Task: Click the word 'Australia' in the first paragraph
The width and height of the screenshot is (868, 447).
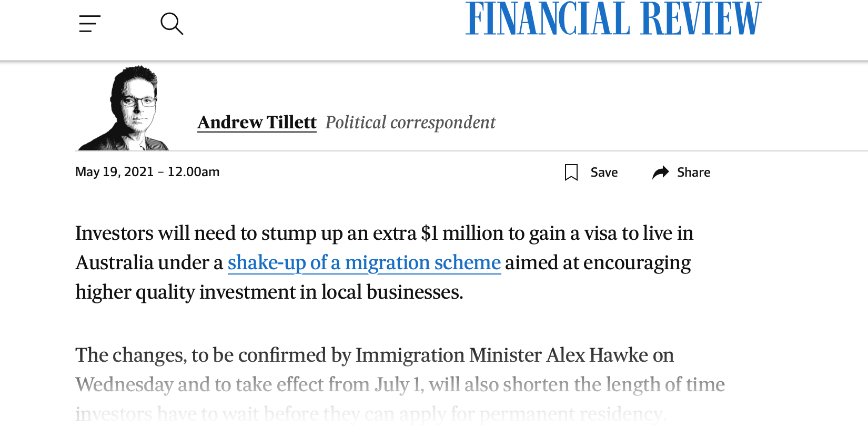Action: click(114, 262)
